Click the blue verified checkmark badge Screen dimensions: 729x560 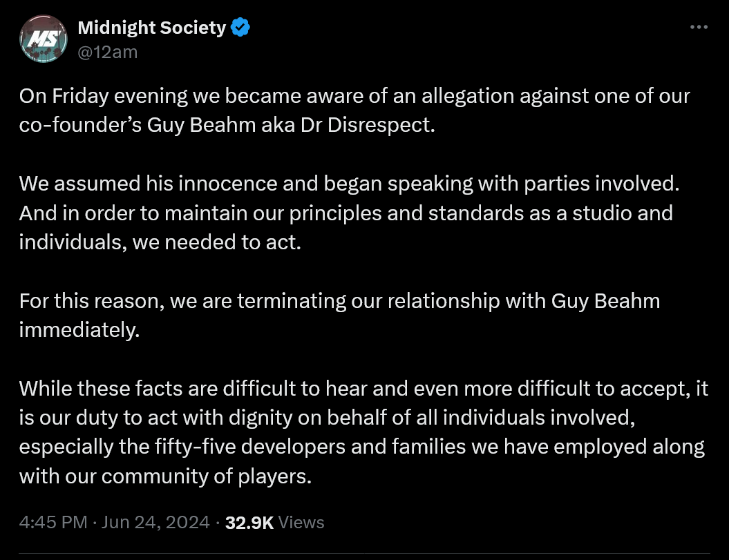pos(240,28)
